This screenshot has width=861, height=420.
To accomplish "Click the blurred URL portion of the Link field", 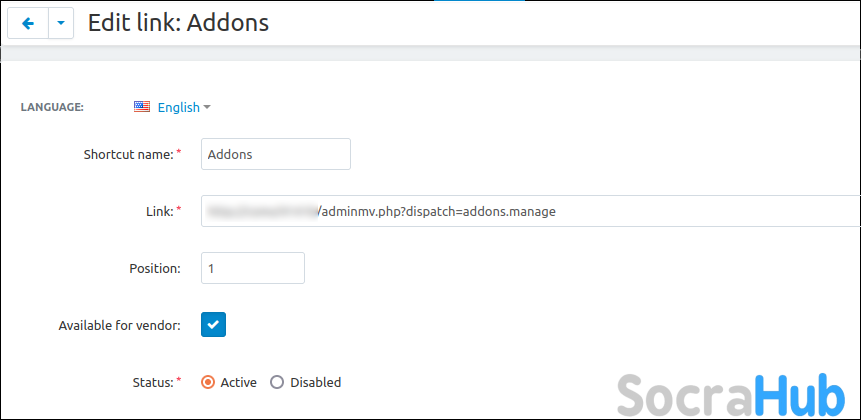I will tap(260, 212).
